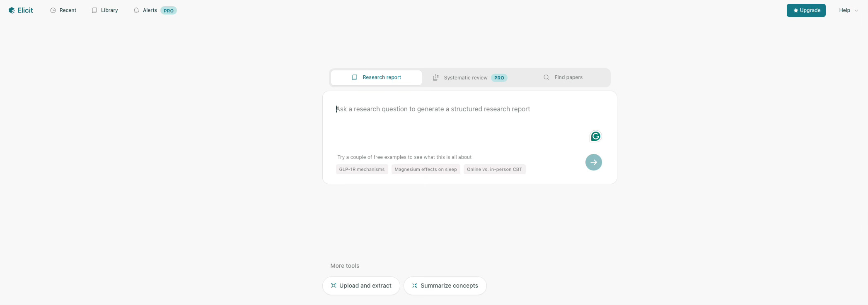Switch to the Find papers tab
Image resolution: width=868 pixels, height=305 pixels.
tap(563, 77)
